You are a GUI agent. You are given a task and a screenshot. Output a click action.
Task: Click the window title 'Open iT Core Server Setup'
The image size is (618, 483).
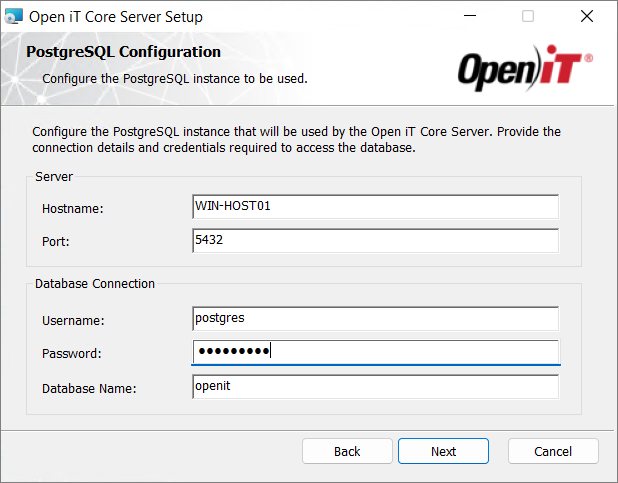(x=116, y=17)
